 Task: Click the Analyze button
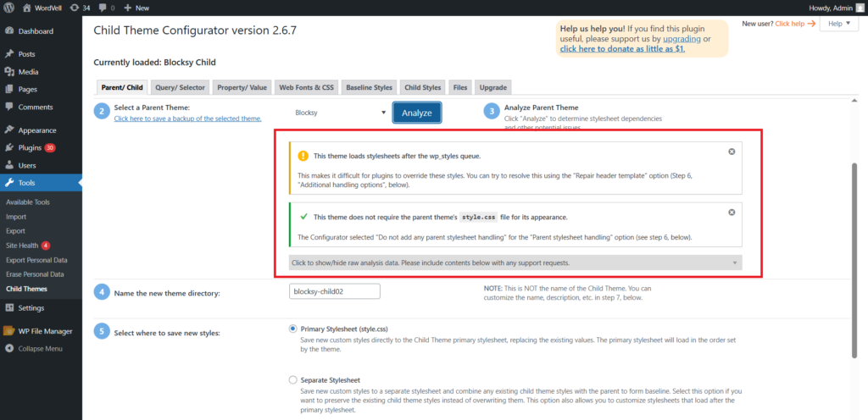pos(417,113)
